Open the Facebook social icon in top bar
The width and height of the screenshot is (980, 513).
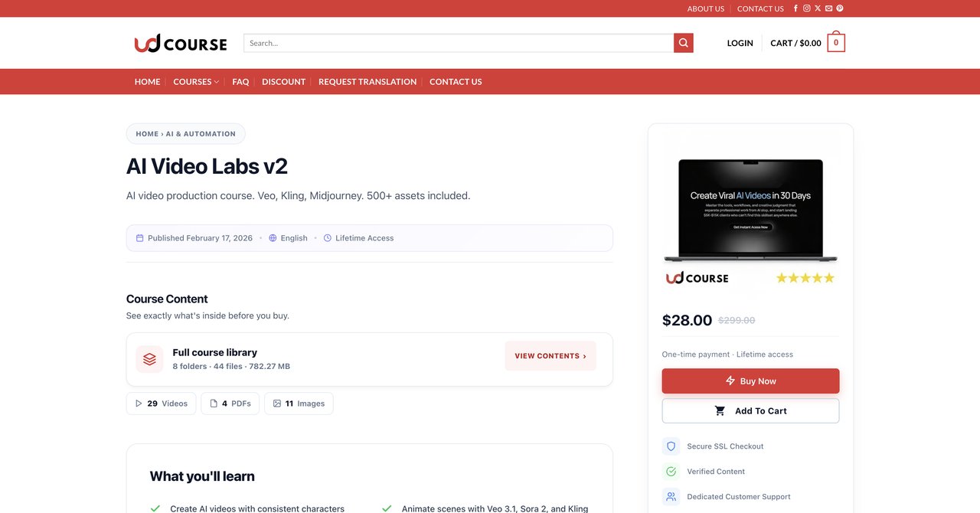[795, 8]
